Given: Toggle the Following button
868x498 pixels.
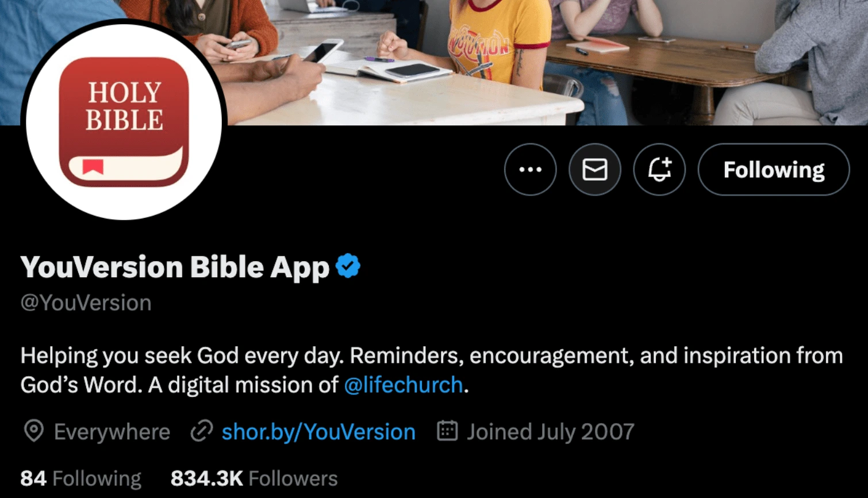Looking at the screenshot, I should tap(774, 170).
